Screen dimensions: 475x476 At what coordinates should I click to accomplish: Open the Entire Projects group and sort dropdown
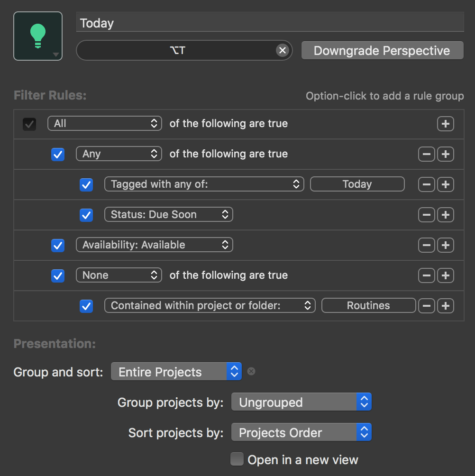(x=176, y=372)
